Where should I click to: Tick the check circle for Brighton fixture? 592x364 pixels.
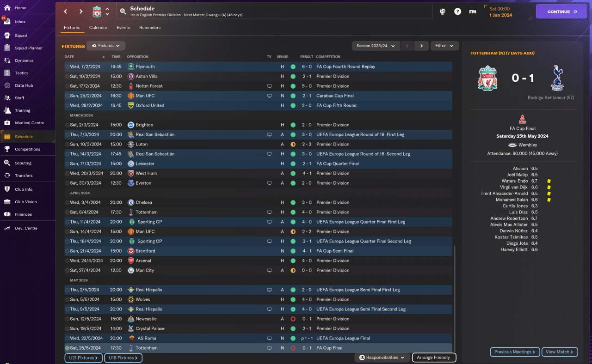click(68, 125)
